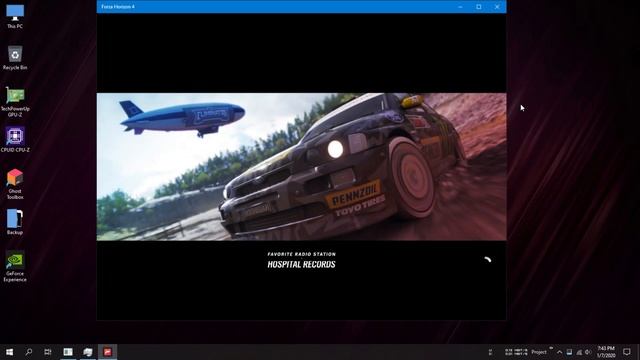The image size is (640, 360).
Task: Open the This PC desktop icon
Action: pos(15,17)
